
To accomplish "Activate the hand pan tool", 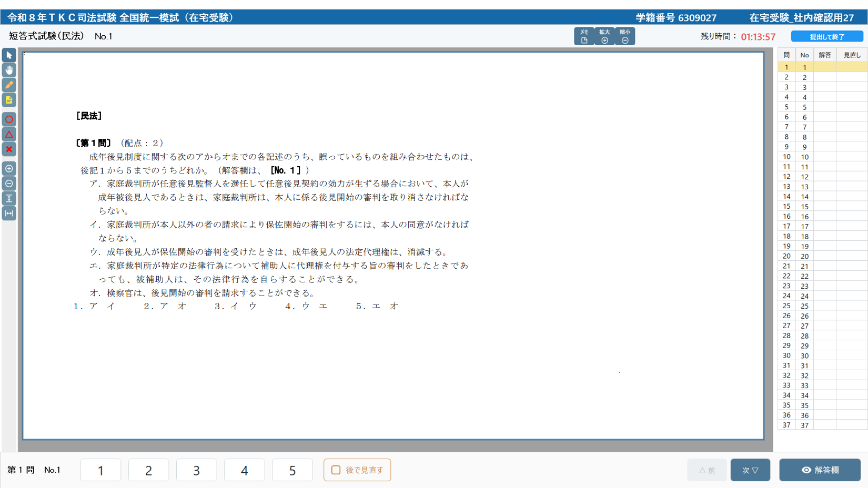I will [9, 70].
